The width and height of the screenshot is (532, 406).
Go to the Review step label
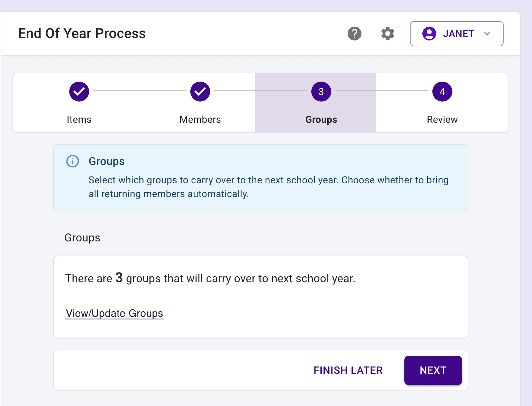(x=442, y=119)
